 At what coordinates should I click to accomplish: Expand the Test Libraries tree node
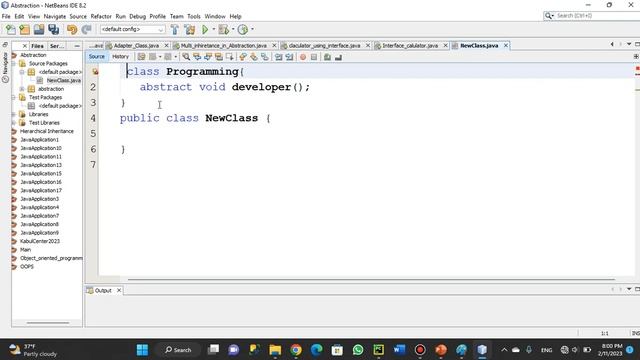pyautogui.click(x=13, y=123)
